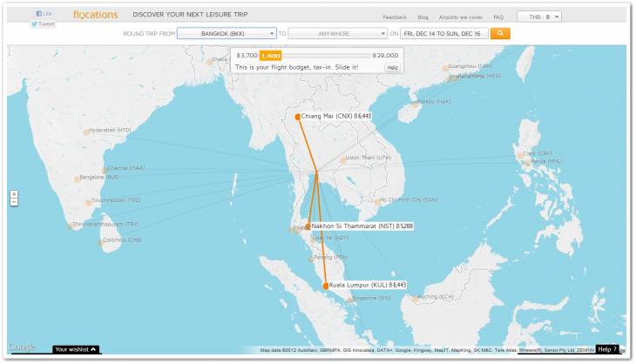Viewport: 636px width, 364px height.
Task: Select the Nakhon Si Thammarat (NST) marker
Action: click(x=308, y=226)
